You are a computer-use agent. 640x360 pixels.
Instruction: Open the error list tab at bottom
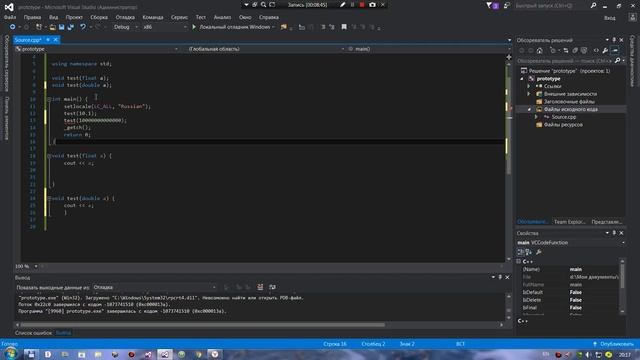click(33, 333)
